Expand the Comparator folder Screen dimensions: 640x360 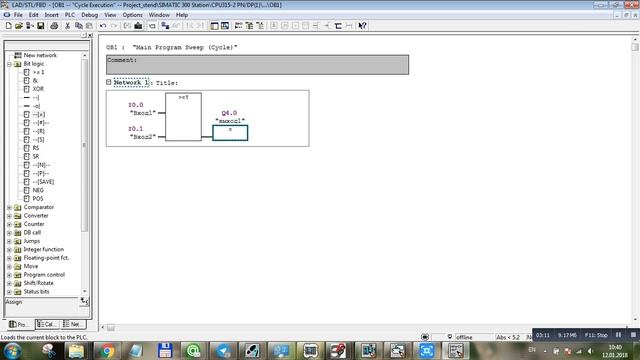(x=9, y=207)
